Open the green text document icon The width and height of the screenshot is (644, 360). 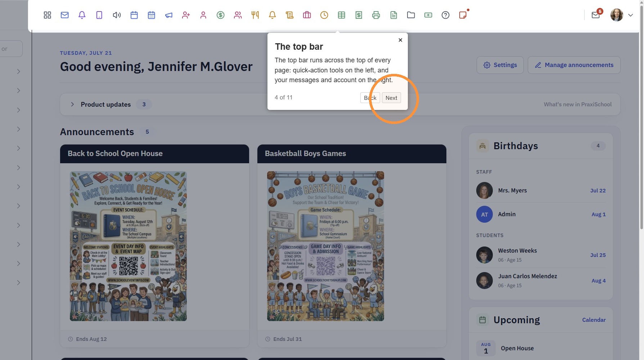point(394,15)
